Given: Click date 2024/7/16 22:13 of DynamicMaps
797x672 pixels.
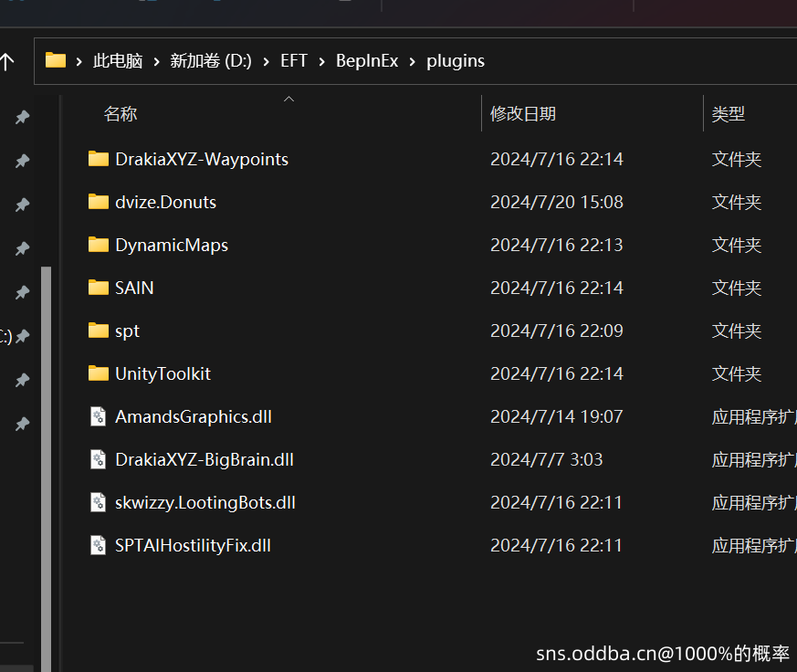Looking at the screenshot, I should tap(557, 245).
